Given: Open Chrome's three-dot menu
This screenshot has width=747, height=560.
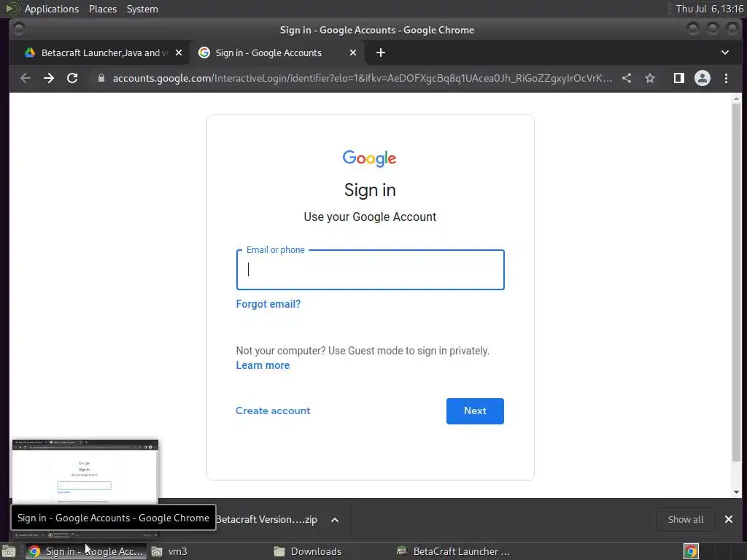Looking at the screenshot, I should coord(726,78).
